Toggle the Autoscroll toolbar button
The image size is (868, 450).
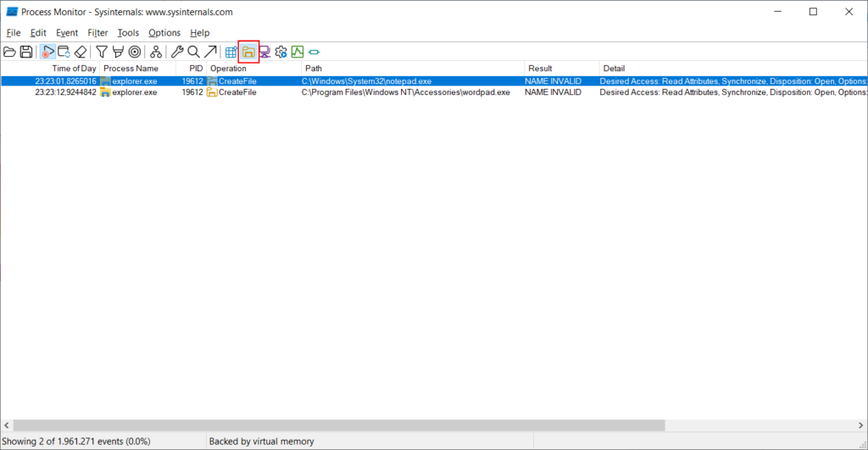pyautogui.click(x=64, y=52)
